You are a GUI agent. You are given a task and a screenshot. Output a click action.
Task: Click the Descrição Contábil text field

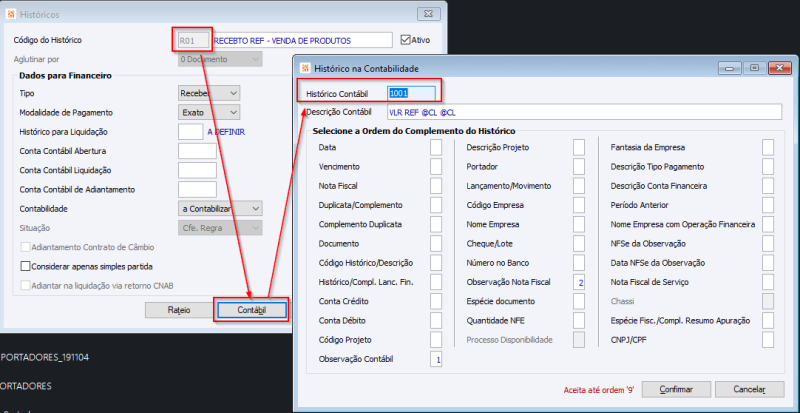pyautogui.click(x=585, y=112)
